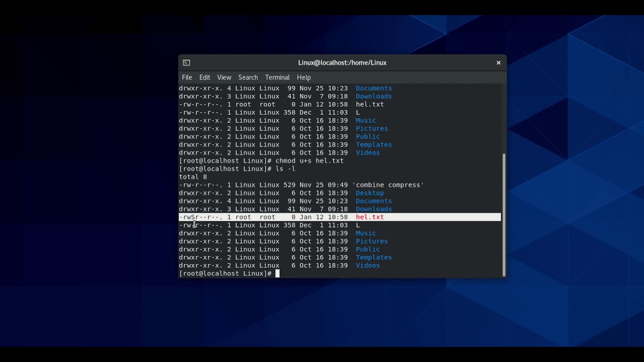Open the File menu
The image size is (644, 362).
point(187,77)
